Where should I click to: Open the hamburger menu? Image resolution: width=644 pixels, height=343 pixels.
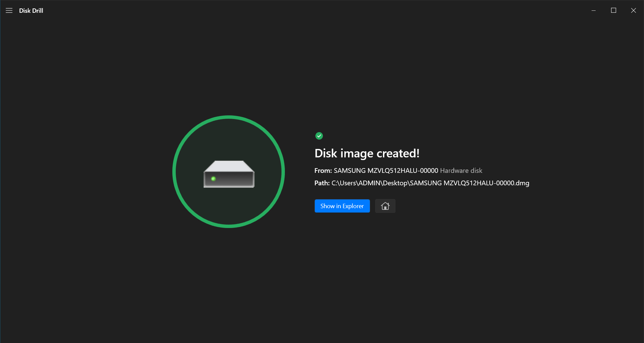click(x=9, y=10)
